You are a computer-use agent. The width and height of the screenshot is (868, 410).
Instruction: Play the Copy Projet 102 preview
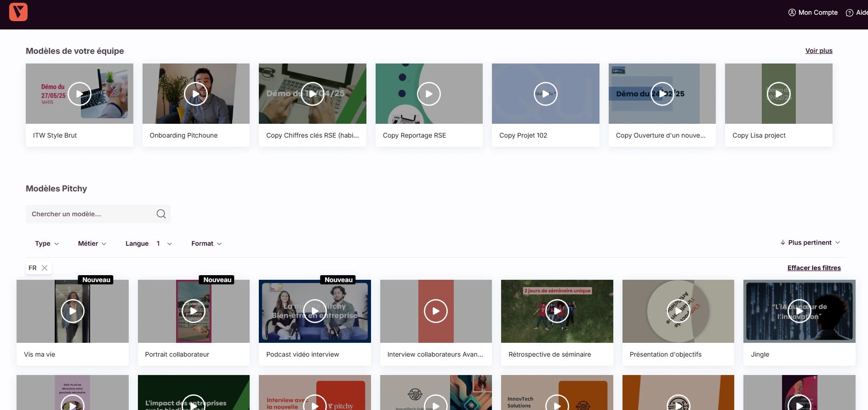pos(546,94)
